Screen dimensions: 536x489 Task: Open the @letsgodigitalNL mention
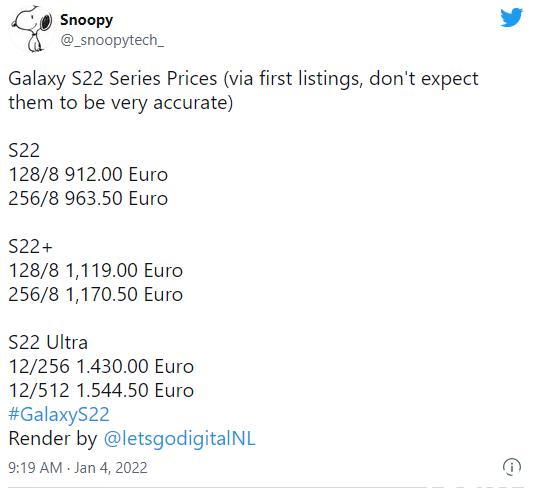[x=179, y=439]
